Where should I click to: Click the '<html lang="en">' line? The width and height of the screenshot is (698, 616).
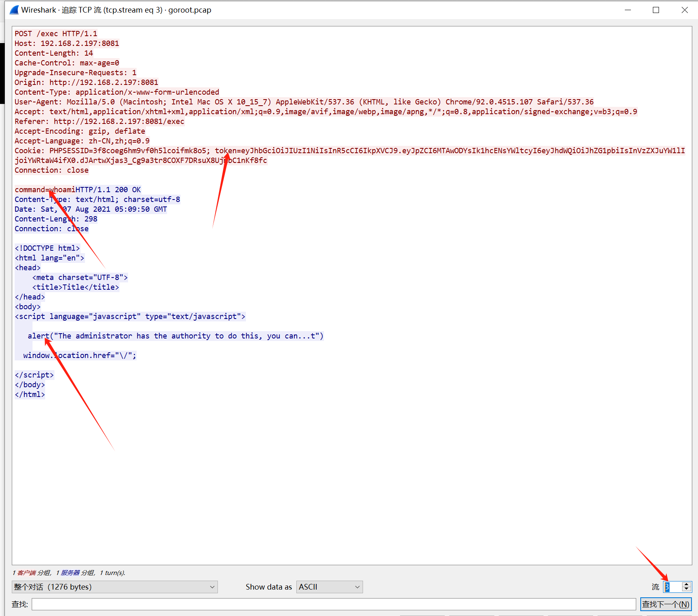(x=50, y=258)
